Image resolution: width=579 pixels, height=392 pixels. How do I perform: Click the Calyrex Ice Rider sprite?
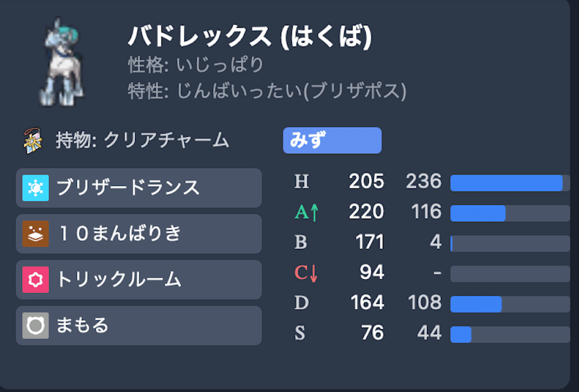click(x=62, y=61)
